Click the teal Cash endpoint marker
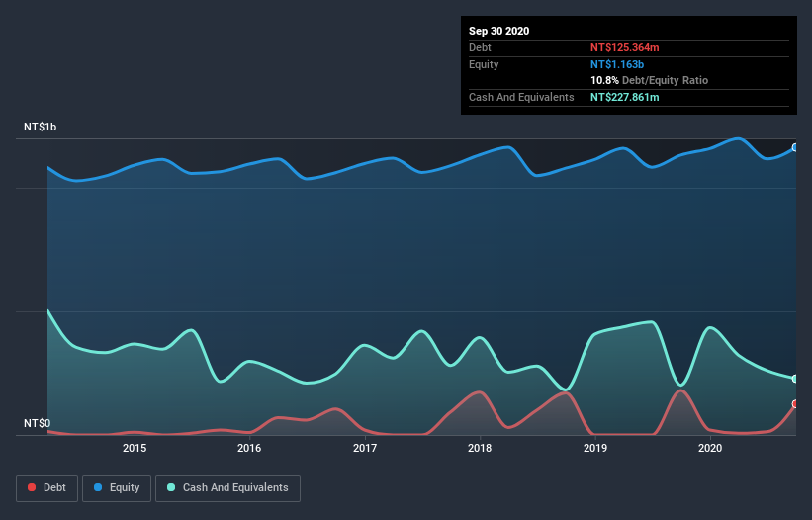This screenshot has height=520, width=812. click(x=795, y=379)
